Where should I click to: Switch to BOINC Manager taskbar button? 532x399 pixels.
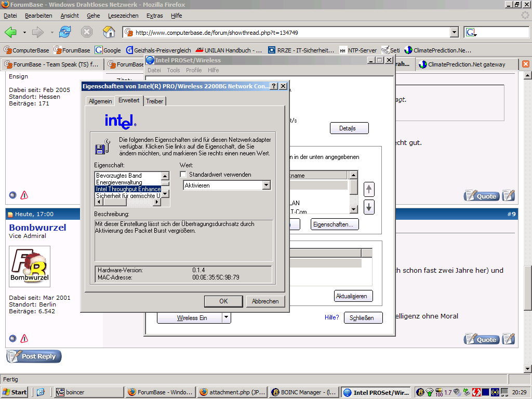click(x=304, y=392)
